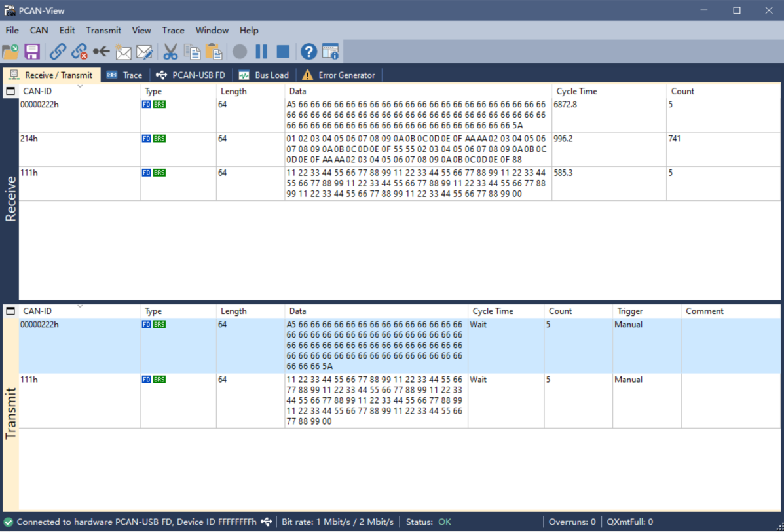
Task: Click the info window icon in the toolbar
Action: pos(331,52)
